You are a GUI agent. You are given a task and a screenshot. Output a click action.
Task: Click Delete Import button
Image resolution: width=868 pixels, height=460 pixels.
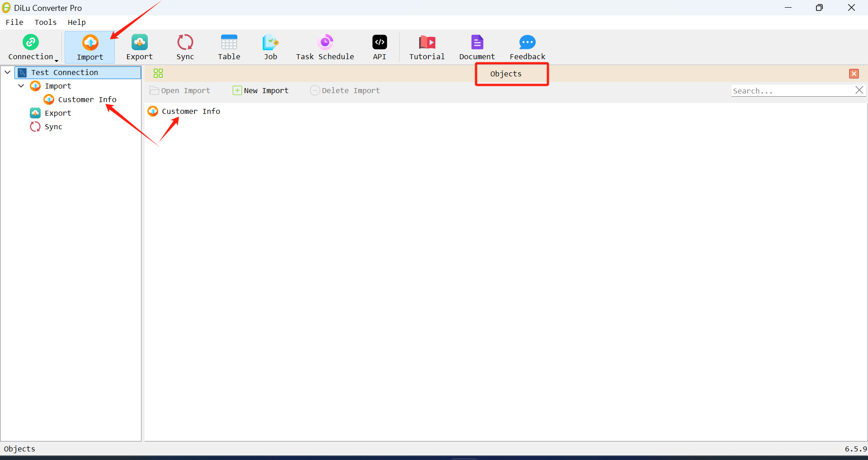coord(345,90)
